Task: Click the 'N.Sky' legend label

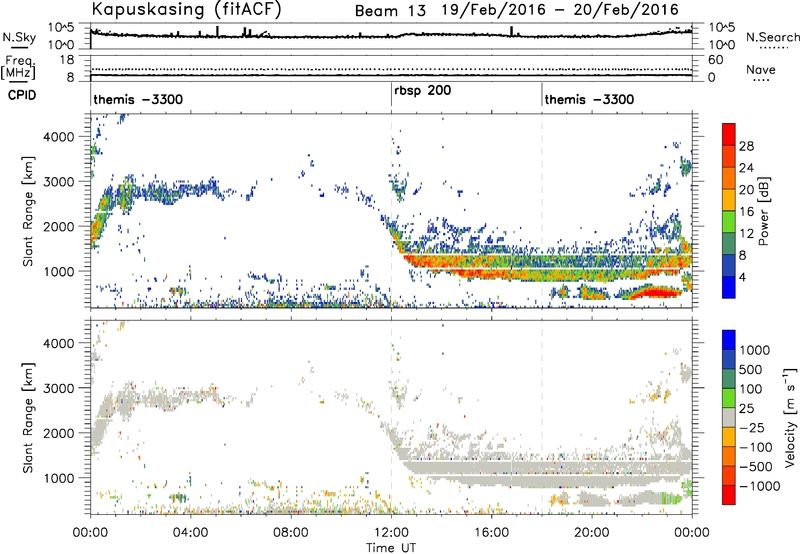Action: point(19,37)
